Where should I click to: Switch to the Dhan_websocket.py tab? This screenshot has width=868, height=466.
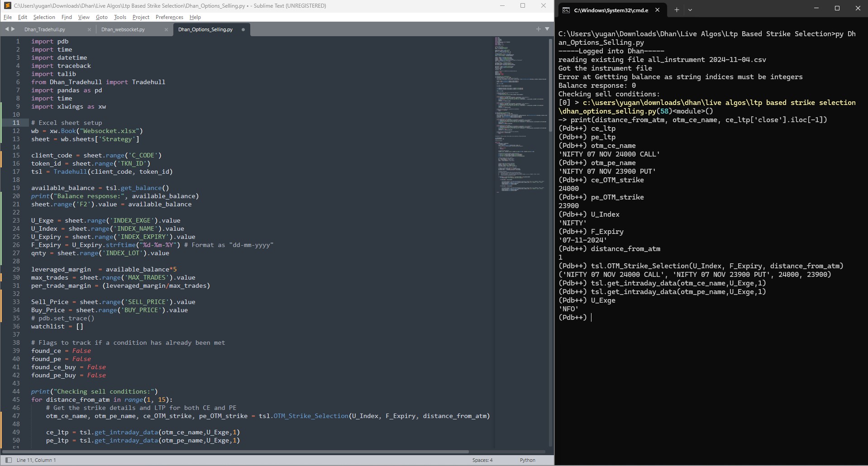pos(123,29)
